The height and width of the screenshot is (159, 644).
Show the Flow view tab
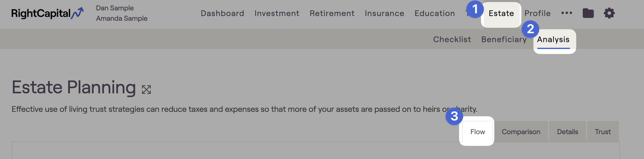coord(478,132)
